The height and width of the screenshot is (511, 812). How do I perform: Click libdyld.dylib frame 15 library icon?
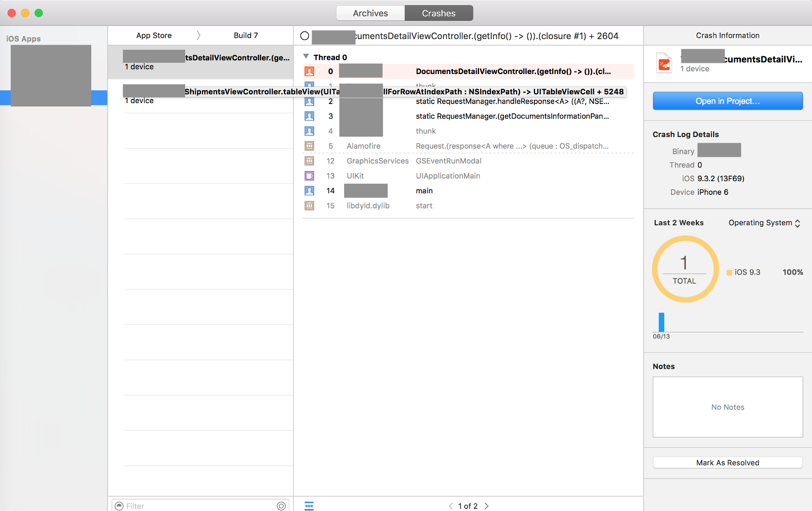309,206
